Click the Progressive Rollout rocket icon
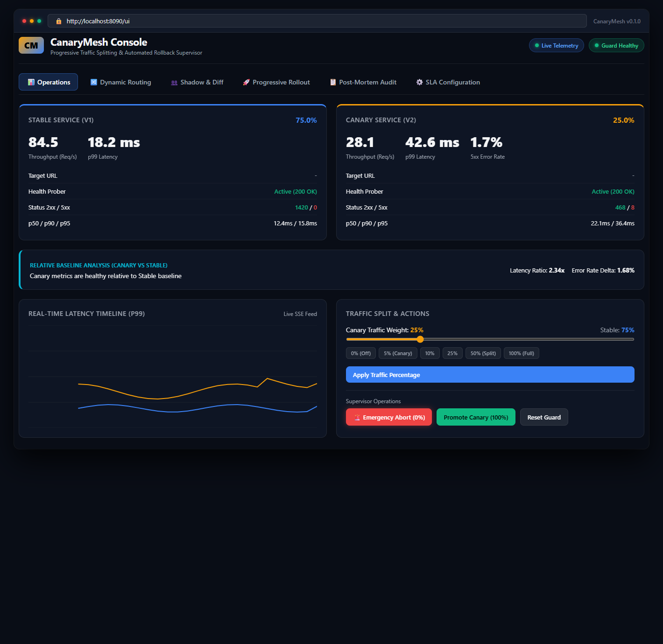 [x=246, y=83]
